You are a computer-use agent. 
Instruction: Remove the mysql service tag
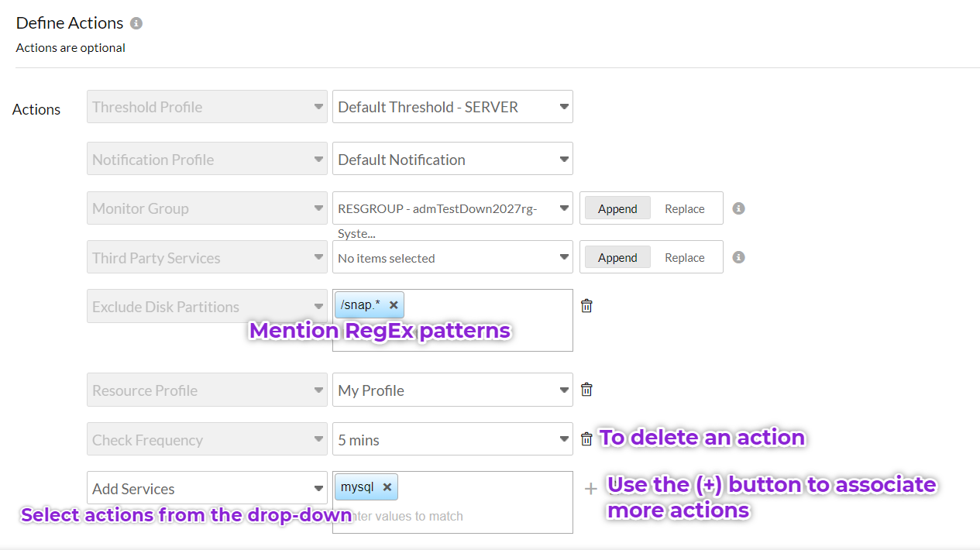pos(388,487)
